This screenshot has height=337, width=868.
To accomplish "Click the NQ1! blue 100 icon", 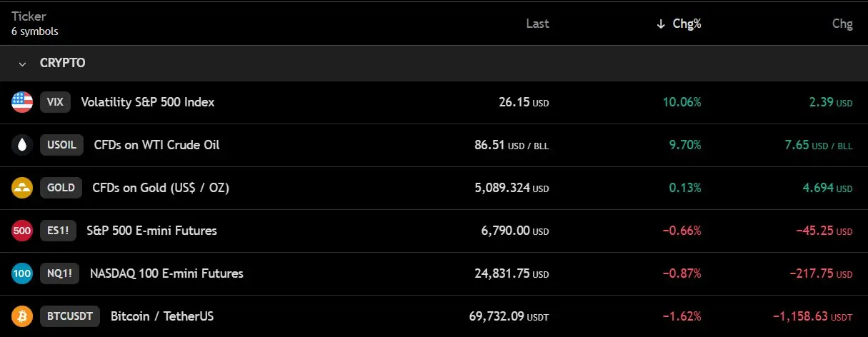I will (22, 273).
